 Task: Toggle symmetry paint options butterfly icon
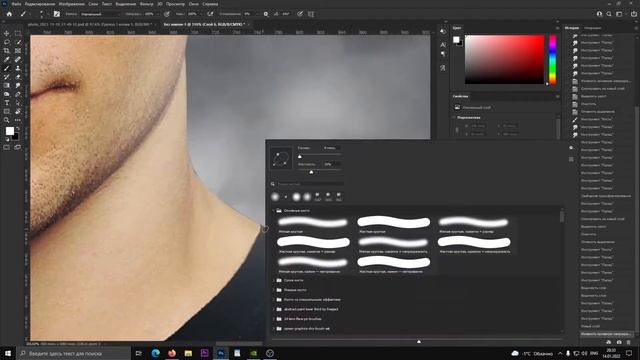311,14
